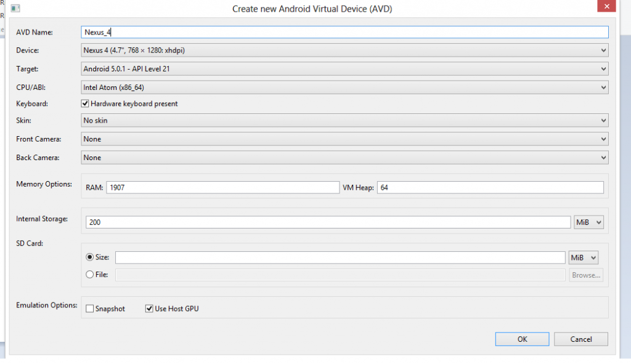The width and height of the screenshot is (631, 364).
Task: Focus the RAM memory input field
Action: tap(222, 187)
